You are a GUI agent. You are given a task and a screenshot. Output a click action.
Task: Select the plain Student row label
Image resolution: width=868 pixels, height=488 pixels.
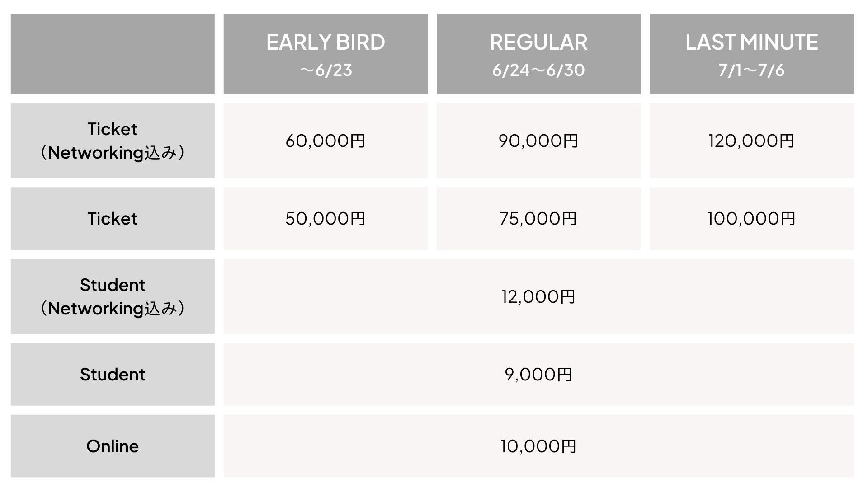112,375
